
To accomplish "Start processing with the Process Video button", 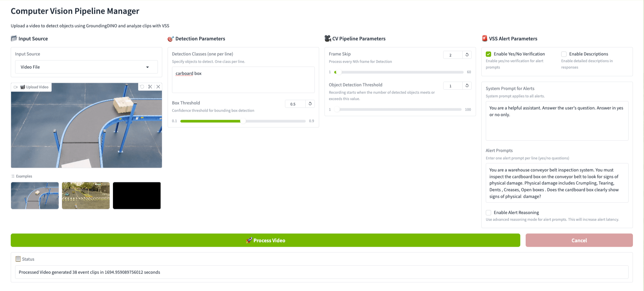I will click(x=266, y=240).
